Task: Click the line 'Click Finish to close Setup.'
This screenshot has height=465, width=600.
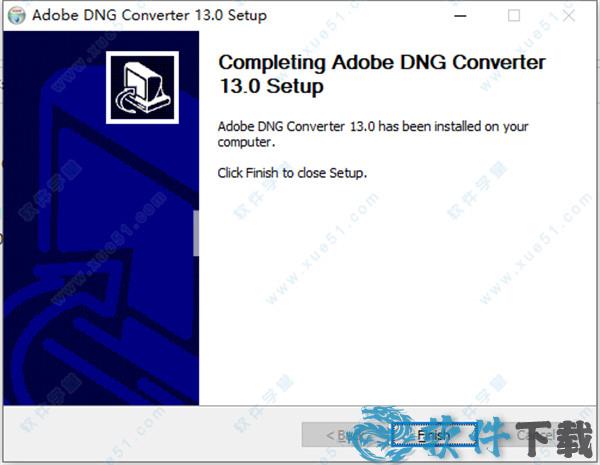Action: coord(292,173)
